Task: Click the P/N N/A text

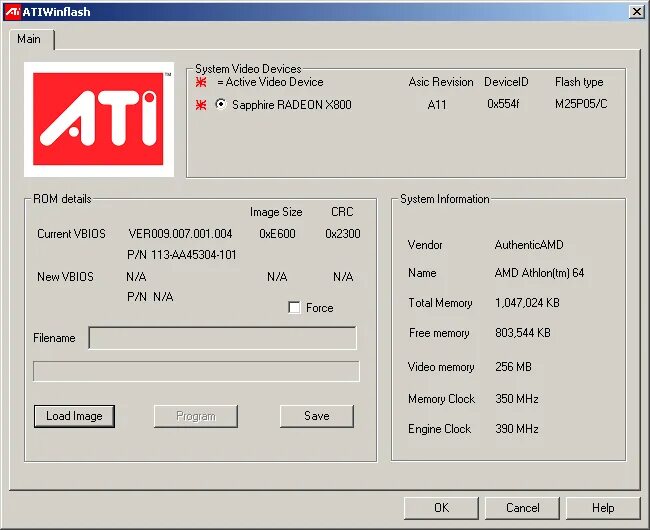Action: [150, 297]
